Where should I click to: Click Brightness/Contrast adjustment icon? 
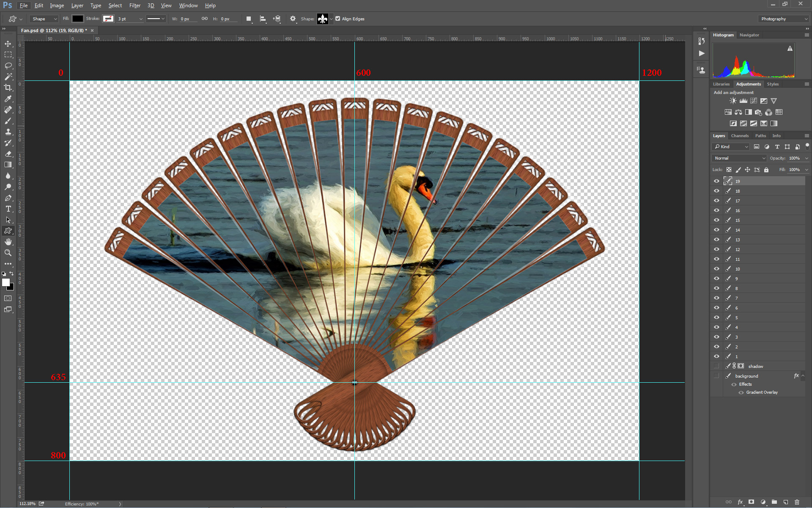733,101
